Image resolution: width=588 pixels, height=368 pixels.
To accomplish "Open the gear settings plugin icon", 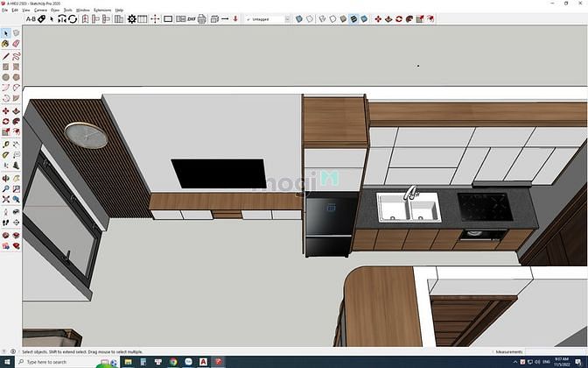I will [131, 18].
